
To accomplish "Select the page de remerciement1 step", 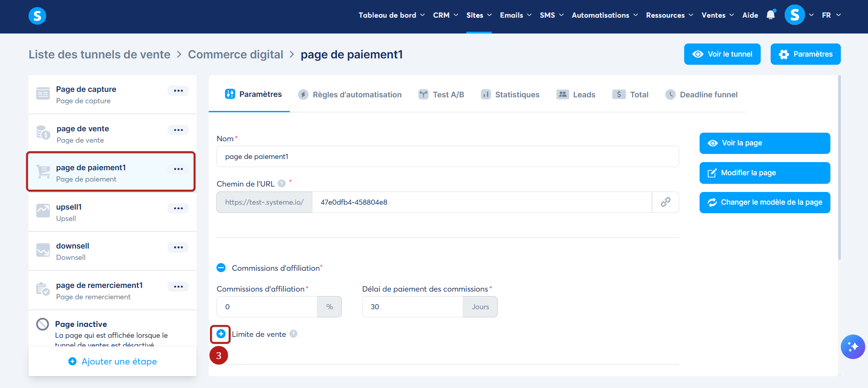I will point(112,291).
